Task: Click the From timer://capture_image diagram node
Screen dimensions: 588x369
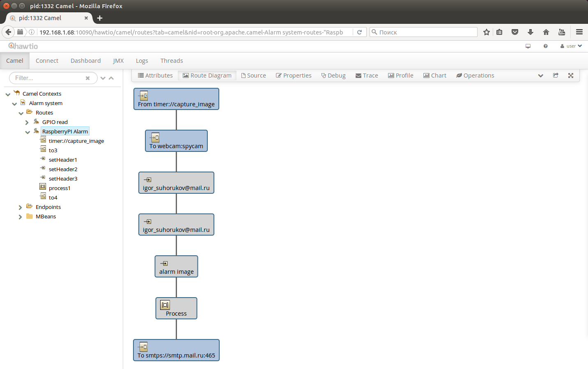Action: tap(176, 99)
